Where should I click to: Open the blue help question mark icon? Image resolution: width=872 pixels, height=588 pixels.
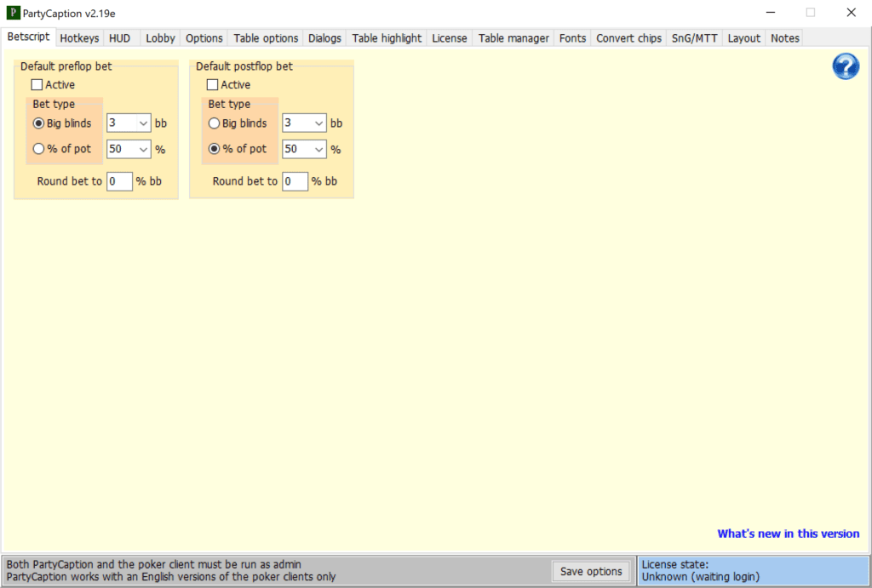(846, 66)
